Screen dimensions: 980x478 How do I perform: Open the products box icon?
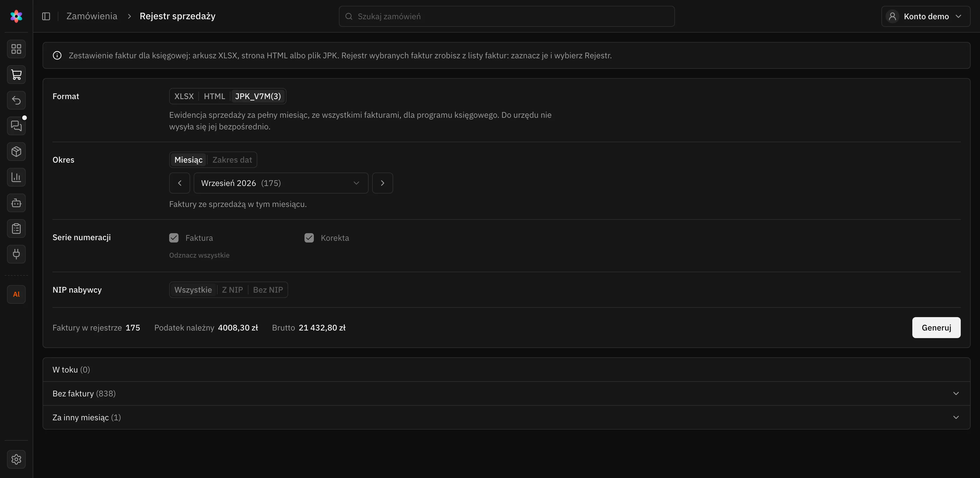tap(16, 152)
